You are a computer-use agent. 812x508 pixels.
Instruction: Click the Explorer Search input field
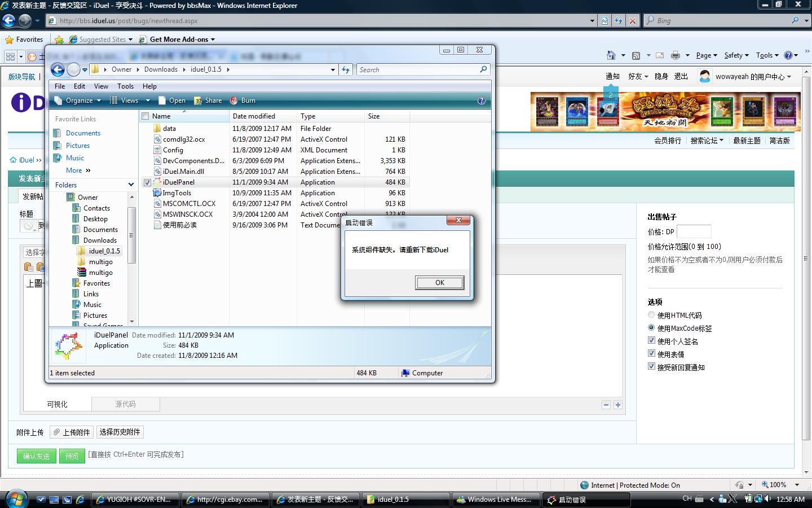(x=417, y=69)
